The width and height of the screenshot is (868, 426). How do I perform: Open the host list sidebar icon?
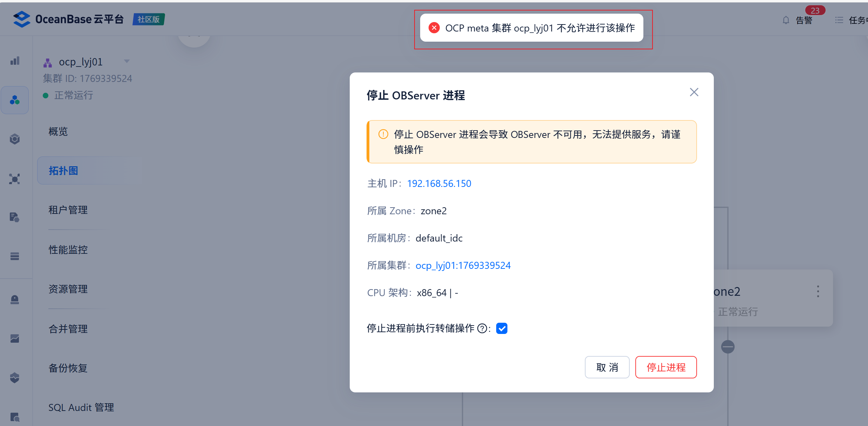[15, 256]
